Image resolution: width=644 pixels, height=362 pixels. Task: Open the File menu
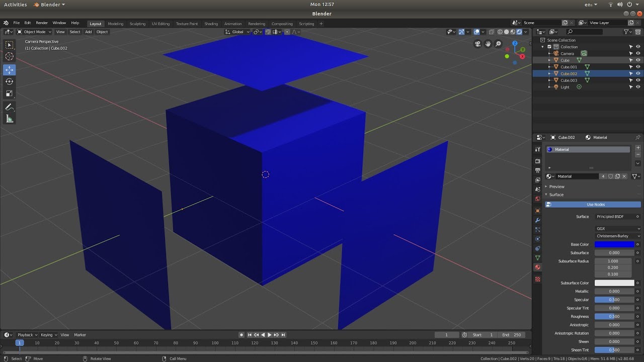[17, 23]
